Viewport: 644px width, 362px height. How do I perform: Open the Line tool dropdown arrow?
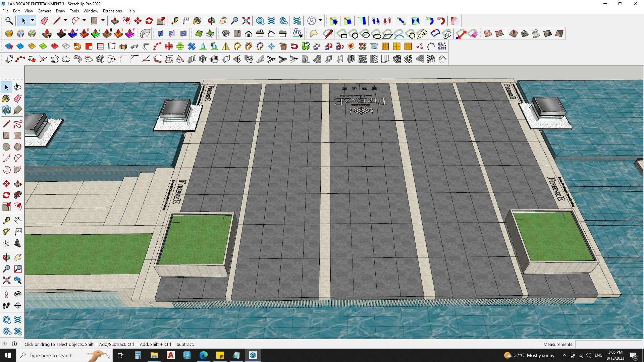[x=65, y=21]
